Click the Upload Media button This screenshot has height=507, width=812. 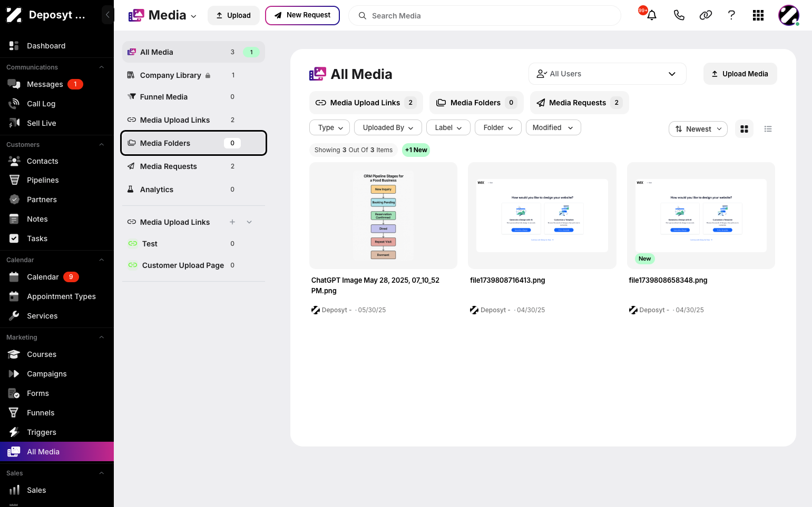(740, 74)
